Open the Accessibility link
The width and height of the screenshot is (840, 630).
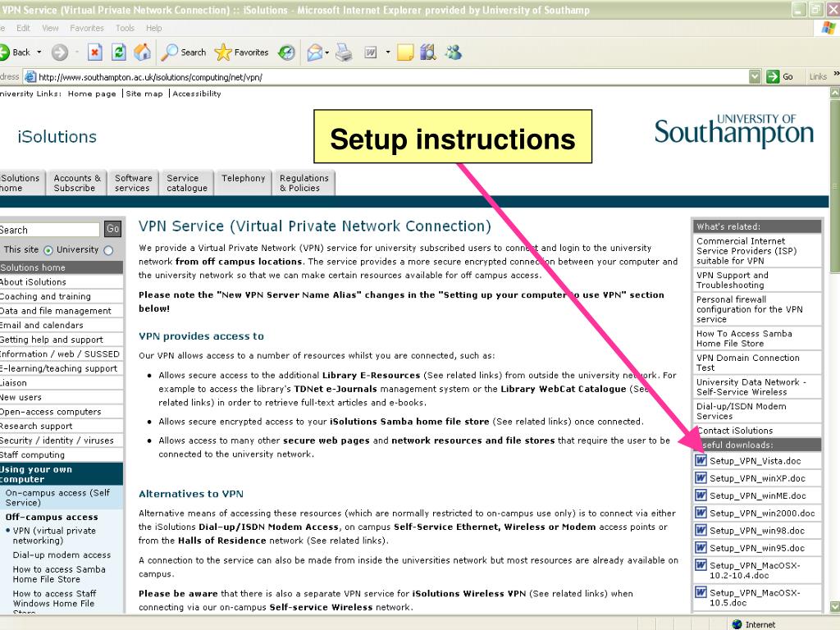197,94
